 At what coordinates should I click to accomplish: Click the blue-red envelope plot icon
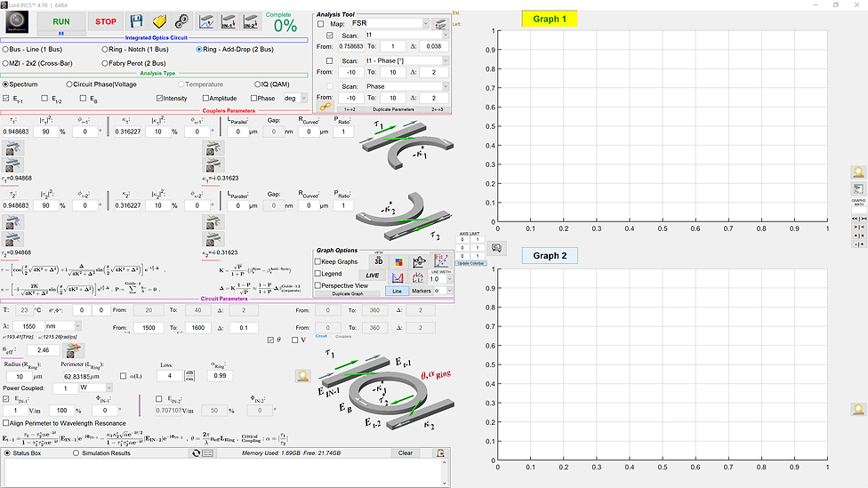(398, 276)
